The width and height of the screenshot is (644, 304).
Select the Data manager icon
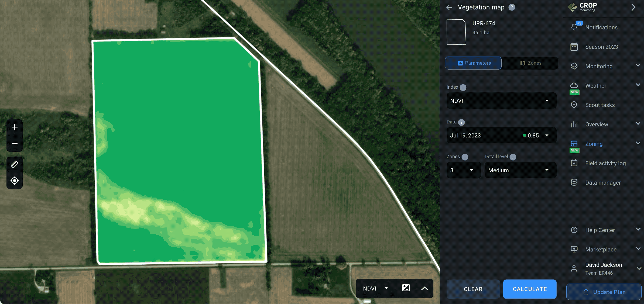tap(574, 182)
